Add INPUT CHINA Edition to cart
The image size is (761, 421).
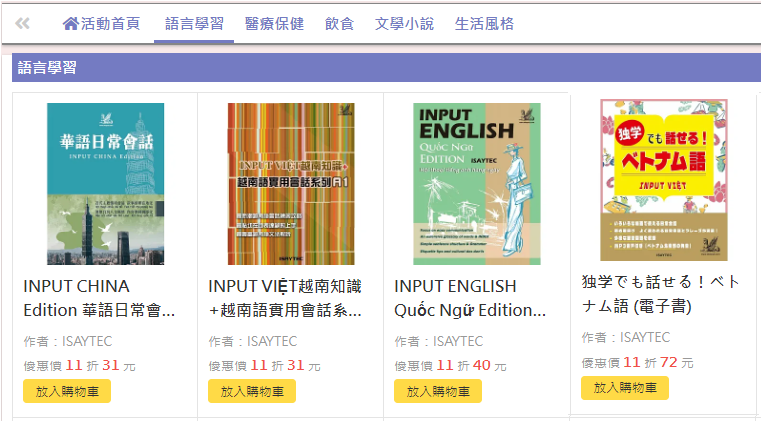pos(67,391)
